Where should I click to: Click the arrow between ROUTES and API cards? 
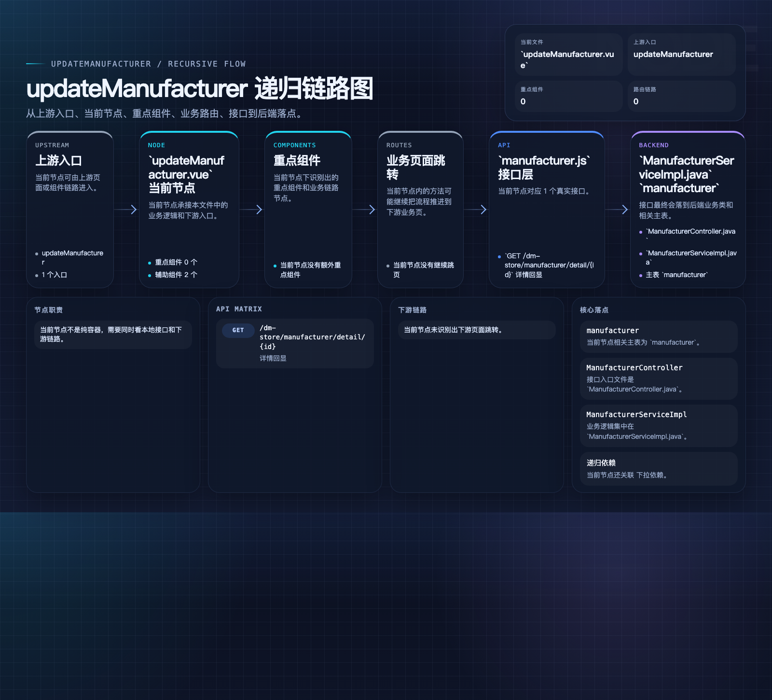pyautogui.click(x=476, y=210)
